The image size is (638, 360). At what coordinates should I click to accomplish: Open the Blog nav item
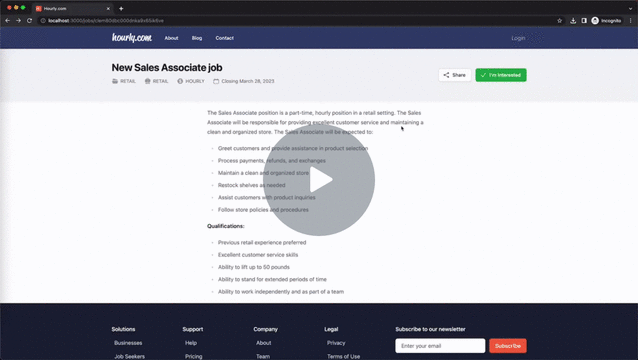coord(197,38)
